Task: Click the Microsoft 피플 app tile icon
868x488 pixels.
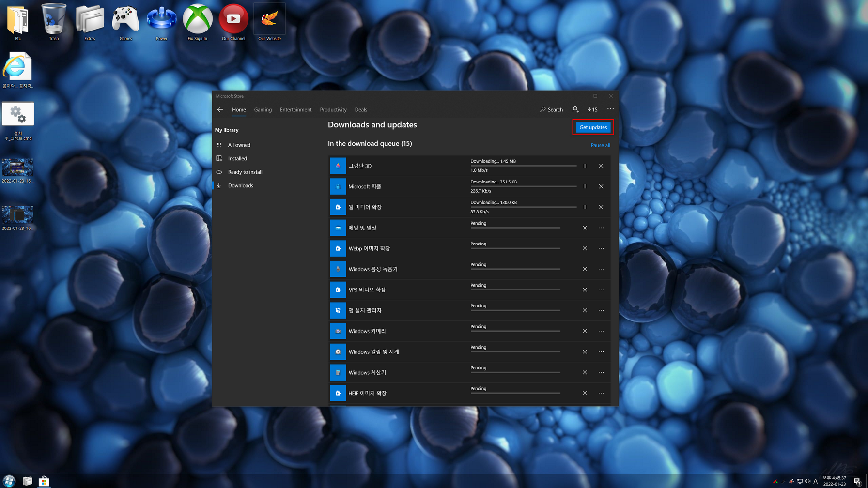Action: pyautogui.click(x=338, y=186)
